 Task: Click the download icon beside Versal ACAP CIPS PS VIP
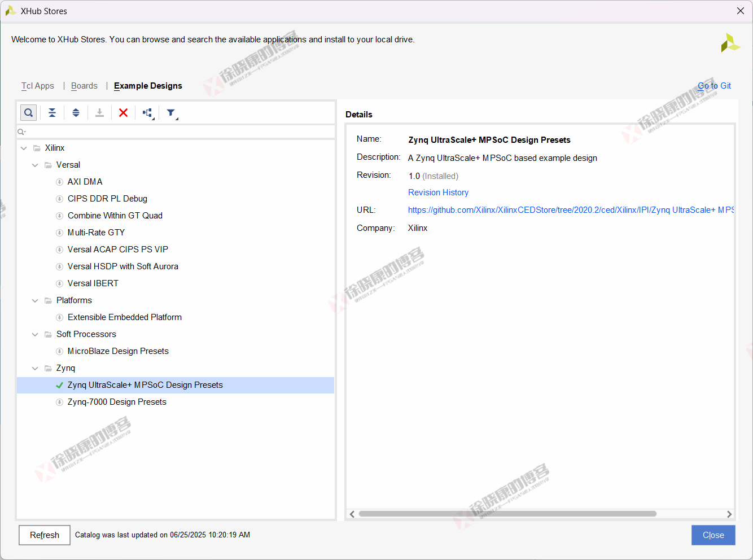coord(59,250)
